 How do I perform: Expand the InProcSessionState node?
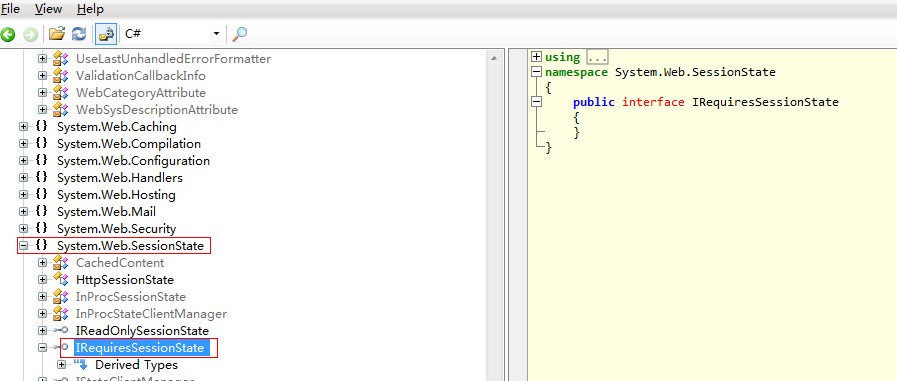[42, 297]
